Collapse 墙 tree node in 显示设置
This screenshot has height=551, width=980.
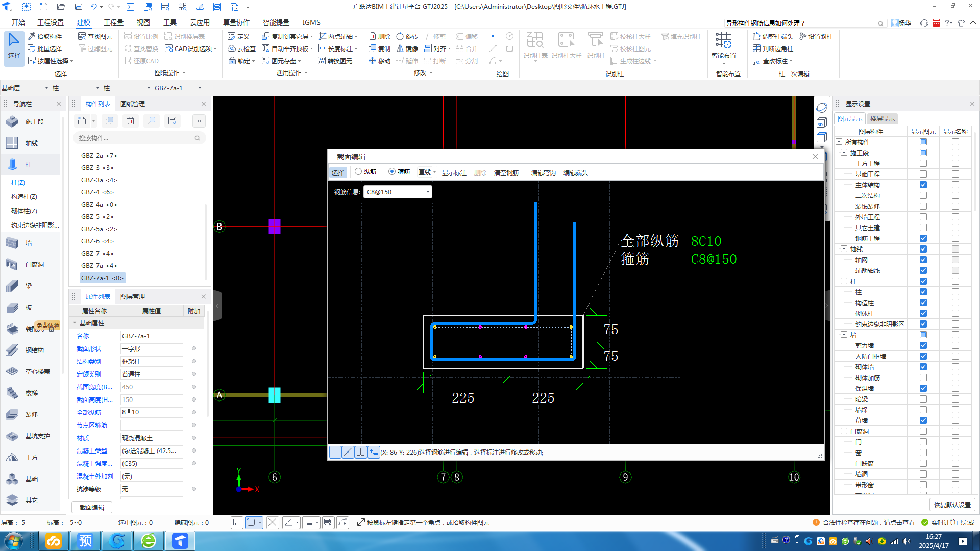(x=844, y=335)
